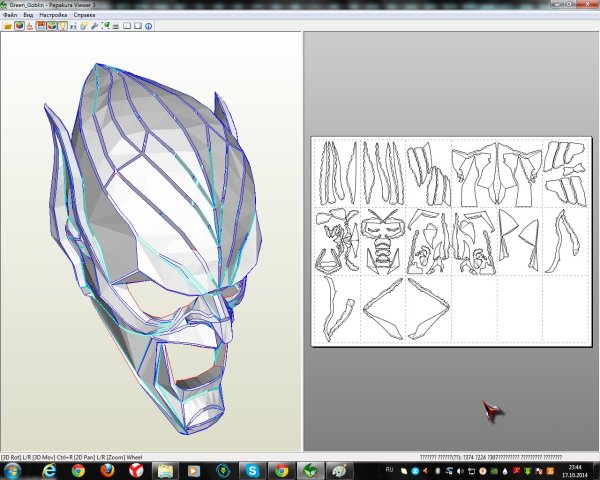Click the red Adobe tray icon
This screenshot has height=480, width=600.
(x=516, y=471)
